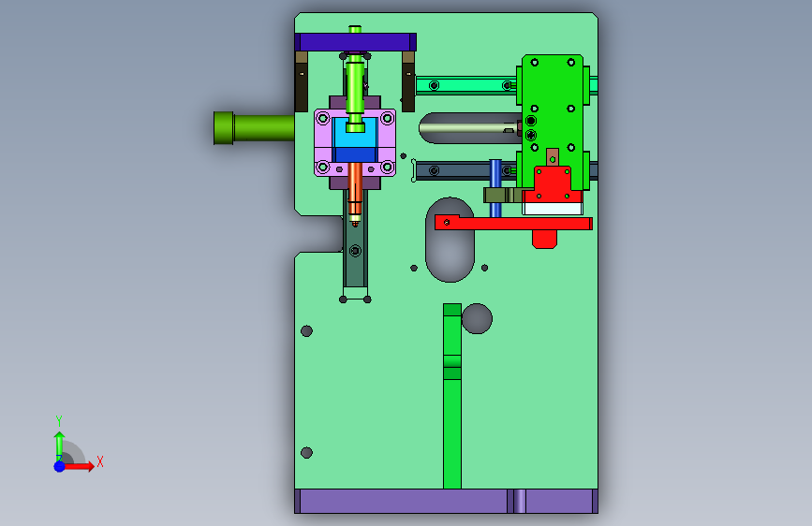Select the vertical oblong slot in the plate
The height and width of the screenshot is (526, 812).
coord(450,254)
